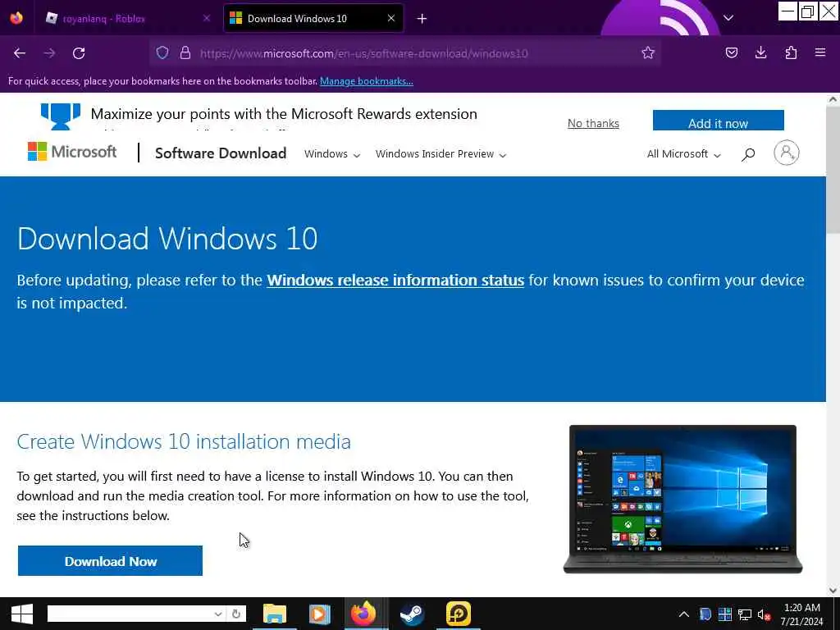Viewport: 840px width, 630px height.
Task: Open the clock showing 1:20 AM
Action: pyautogui.click(x=802, y=614)
